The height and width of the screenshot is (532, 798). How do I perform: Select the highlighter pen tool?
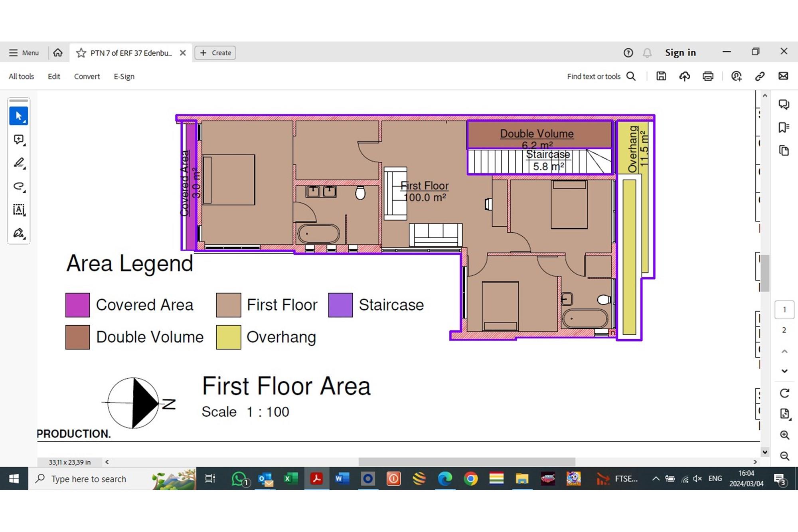[x=18, y=163]
